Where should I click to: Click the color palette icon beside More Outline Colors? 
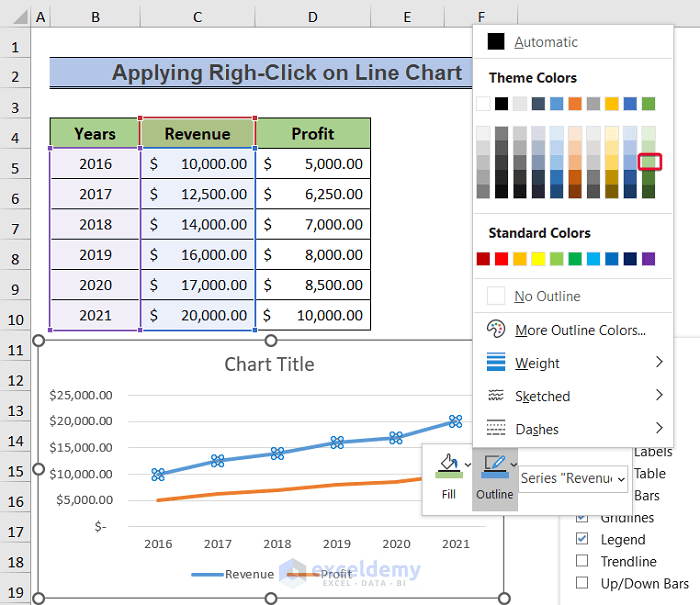(496, 329)
